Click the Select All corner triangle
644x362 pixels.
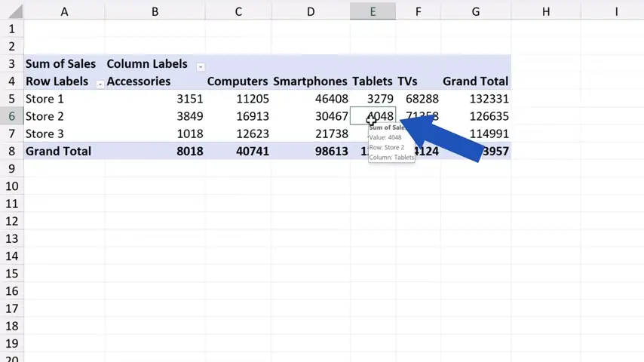click(x=11, y=11)
